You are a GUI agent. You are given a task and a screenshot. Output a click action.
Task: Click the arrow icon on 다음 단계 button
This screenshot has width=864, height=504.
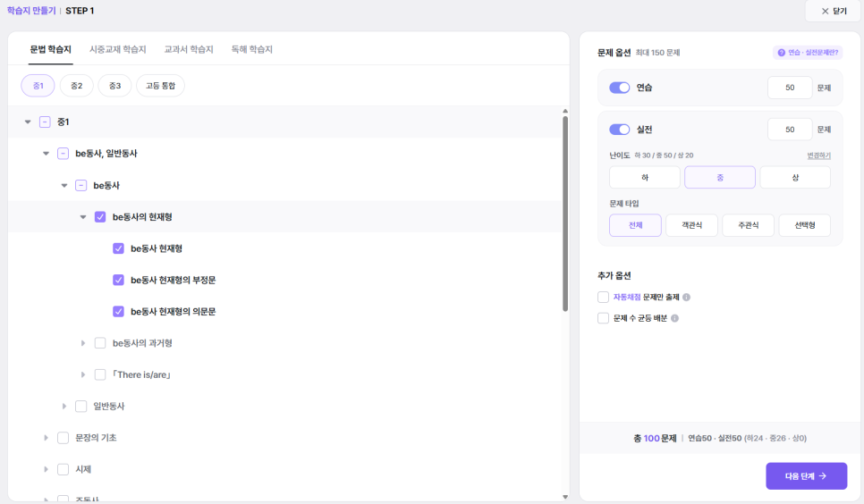823,476
